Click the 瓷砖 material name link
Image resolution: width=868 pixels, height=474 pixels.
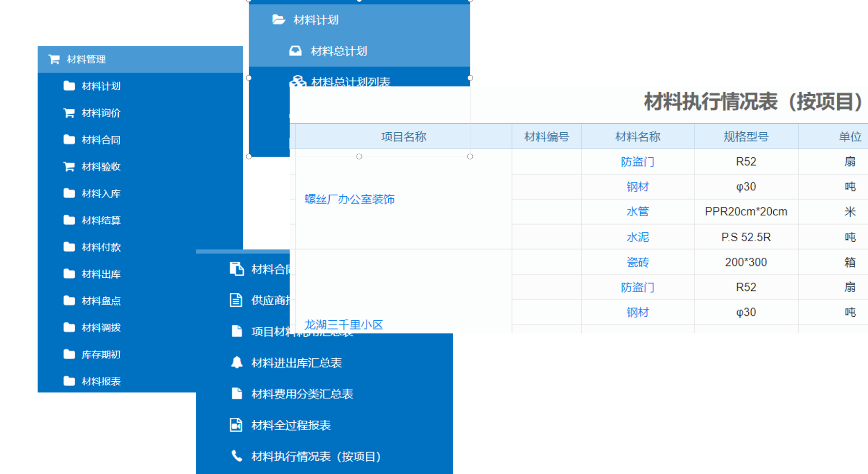pos(637,263)
